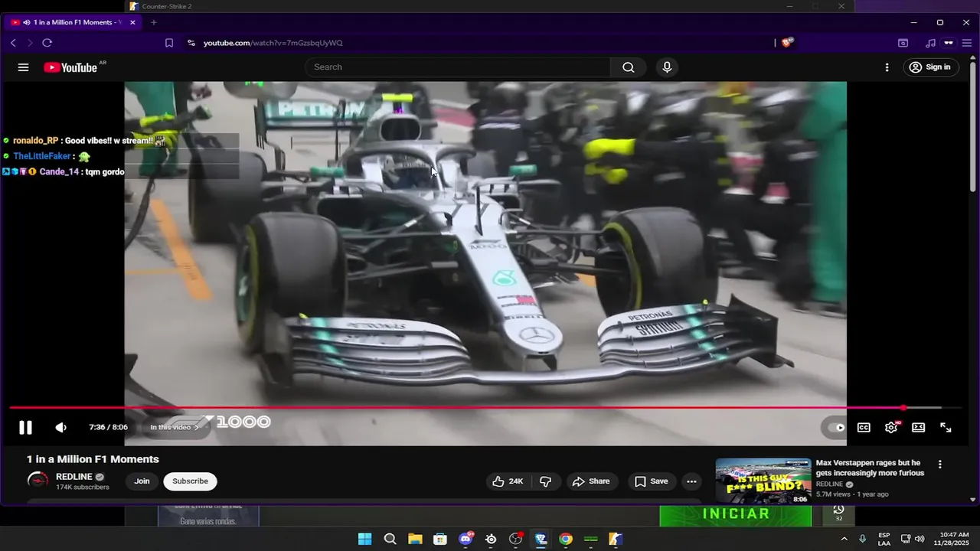Mute the video volume speaker icon

coord(61,428)
